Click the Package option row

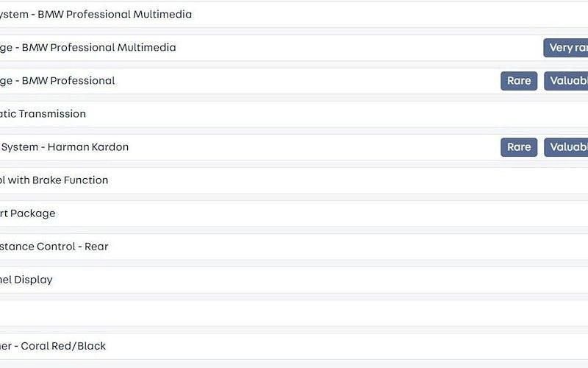pyautogui.click(x=294, y=213)
